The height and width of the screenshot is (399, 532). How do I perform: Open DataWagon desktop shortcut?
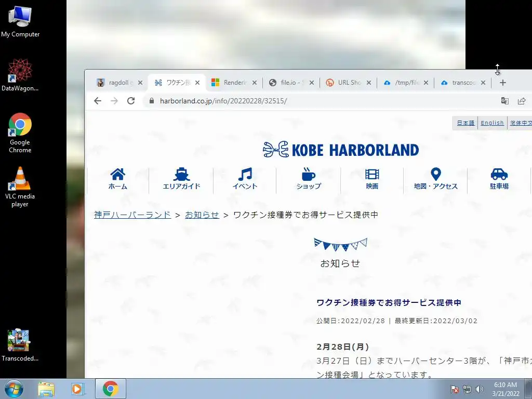[x=20, y=75]
